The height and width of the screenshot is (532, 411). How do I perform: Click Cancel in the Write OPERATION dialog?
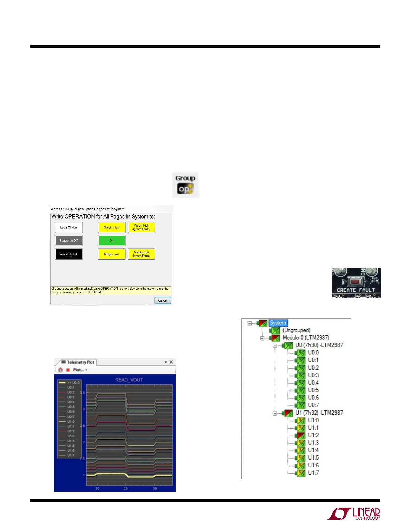coord(163,300)
